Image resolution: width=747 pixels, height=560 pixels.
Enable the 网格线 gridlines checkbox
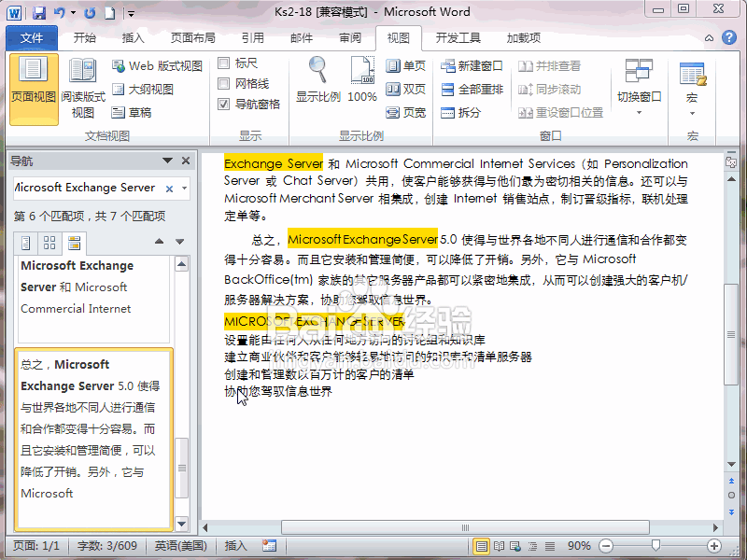223,84
